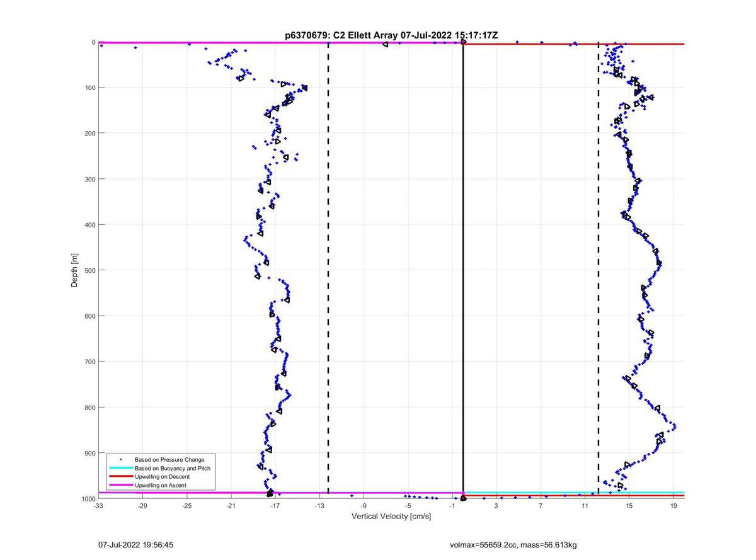Click the red line sample in the legend
The width and height of the screenshot is (756, 560).
[x=120, y=477]
